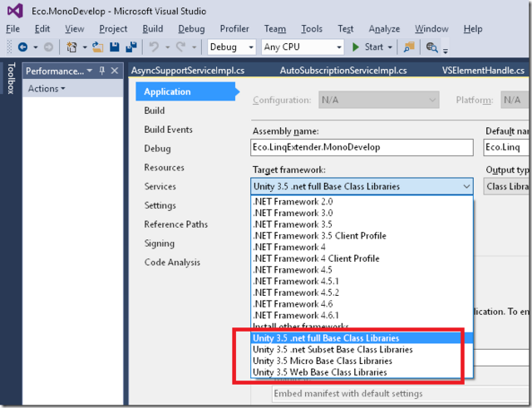
Task: Open the File menu
Action: pyautogui.click(x=12, y=29)
